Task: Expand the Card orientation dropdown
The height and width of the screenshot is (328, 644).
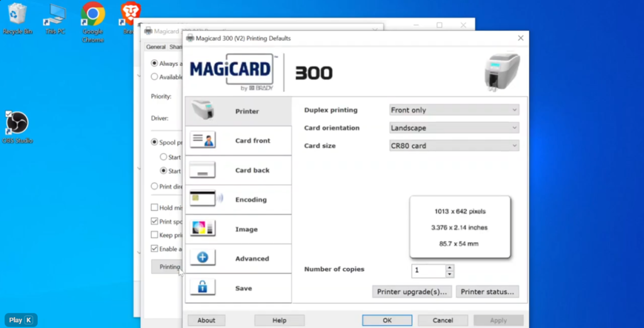Action: [454, 128]
